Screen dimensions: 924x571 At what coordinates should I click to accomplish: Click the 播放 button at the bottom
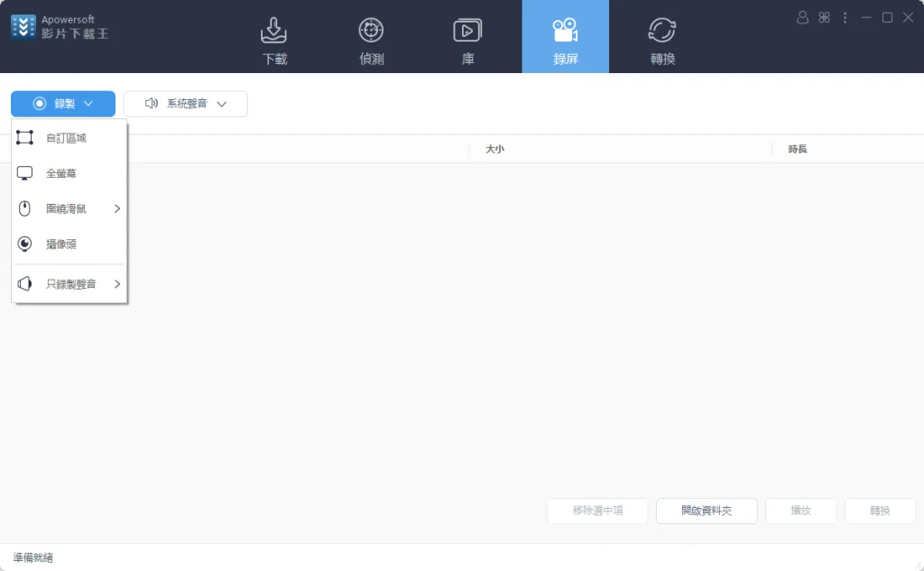pos(800,511)
